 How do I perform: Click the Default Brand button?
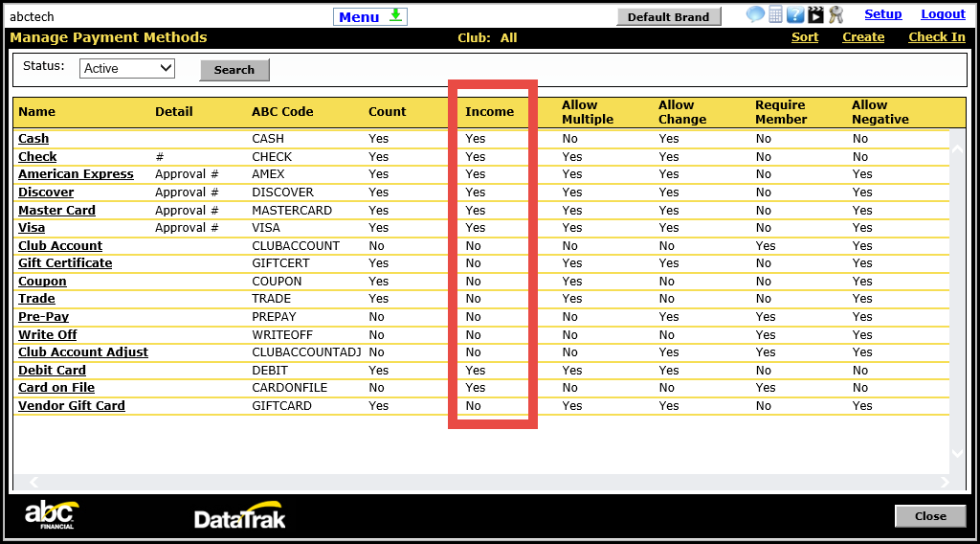(x=669, y=17)
